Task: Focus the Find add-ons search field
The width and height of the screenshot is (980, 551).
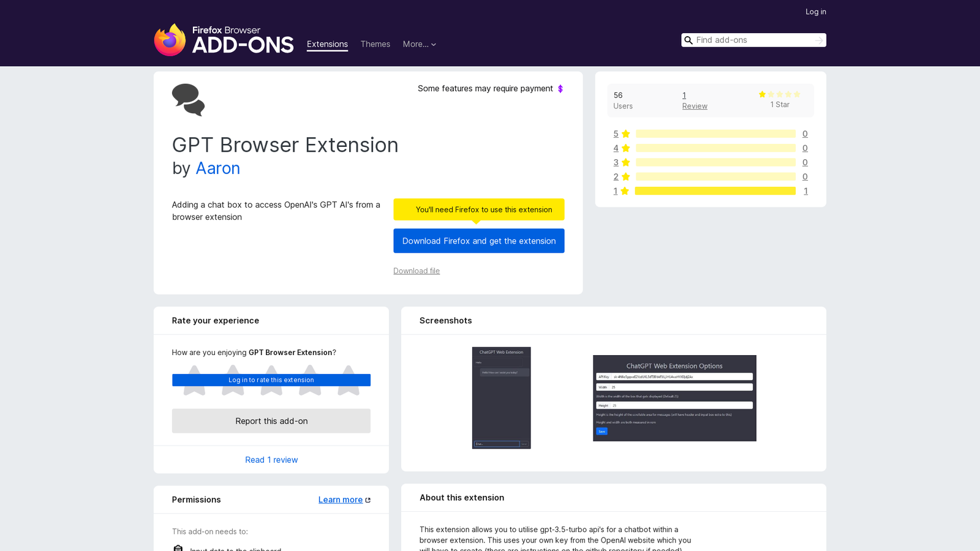Action: (x=753, y=40)
